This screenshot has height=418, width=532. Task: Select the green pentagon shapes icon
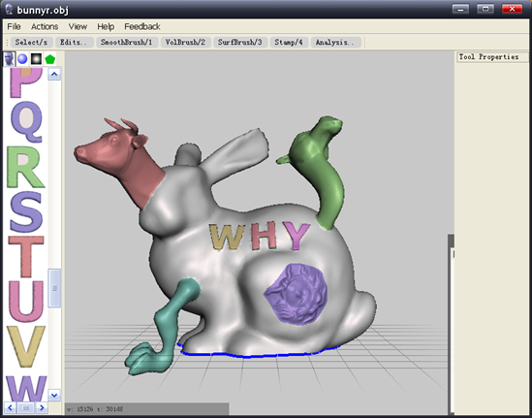(x=49, y=59)
